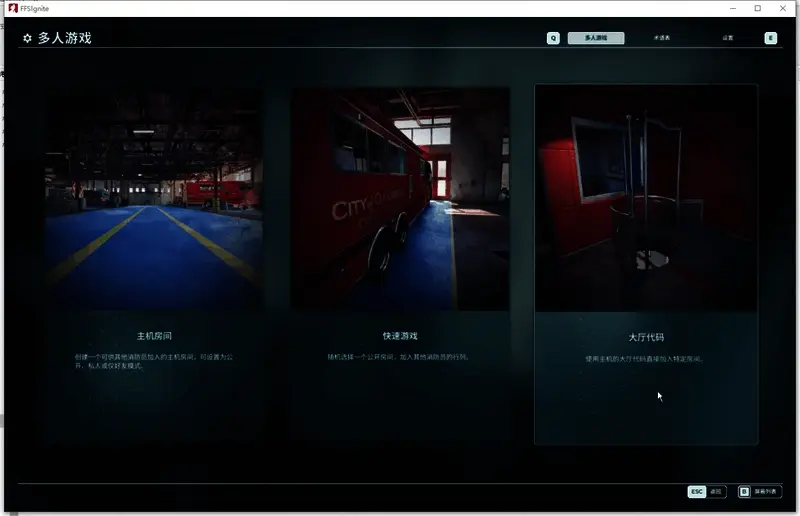The image size is (800, 516).
Task: Switch to the 术语表 tab
Action: click(662, 38)
